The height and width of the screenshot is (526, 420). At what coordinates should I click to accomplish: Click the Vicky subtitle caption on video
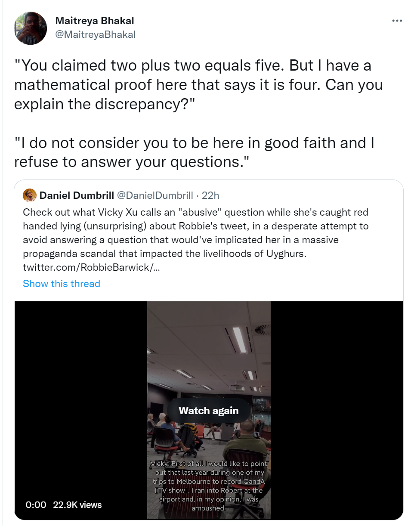coord(209,486)
